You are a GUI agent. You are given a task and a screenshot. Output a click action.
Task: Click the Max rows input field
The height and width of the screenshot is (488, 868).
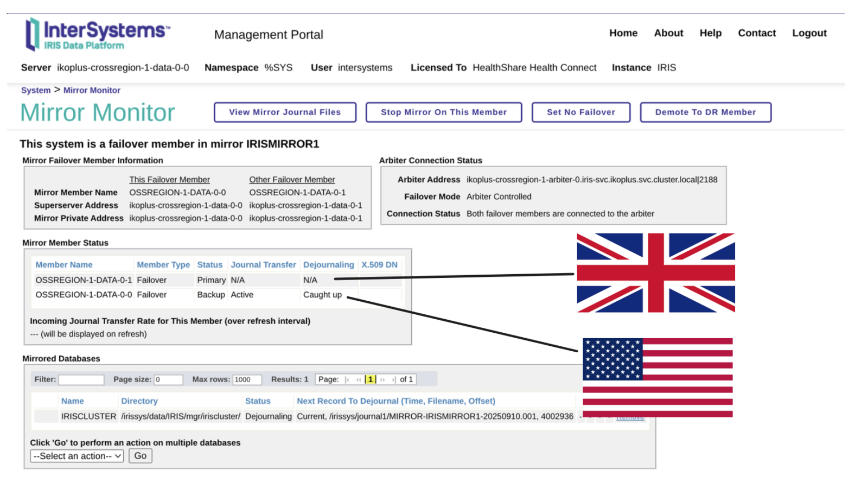pyautogui.click(x=247, y=379)
